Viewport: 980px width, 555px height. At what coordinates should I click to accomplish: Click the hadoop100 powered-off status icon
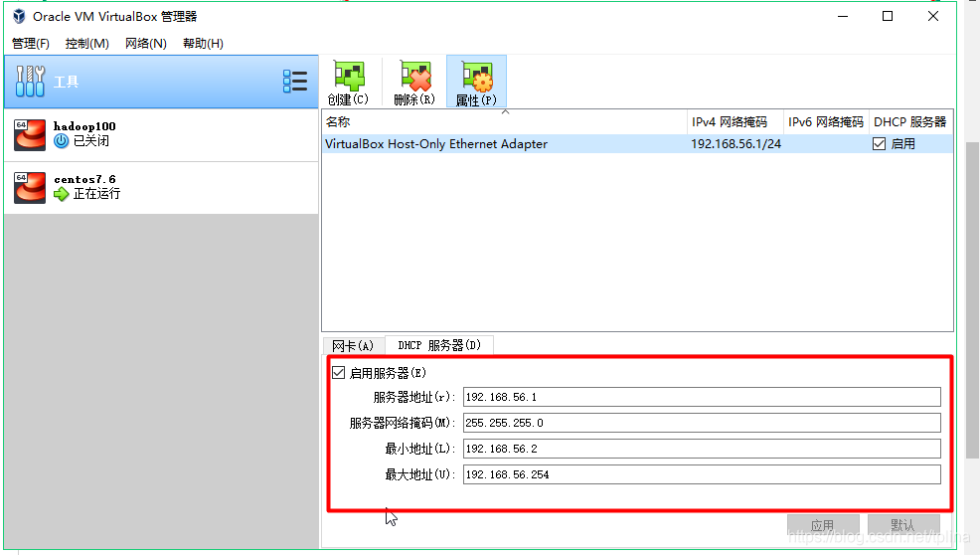click(x=62, y=141)
